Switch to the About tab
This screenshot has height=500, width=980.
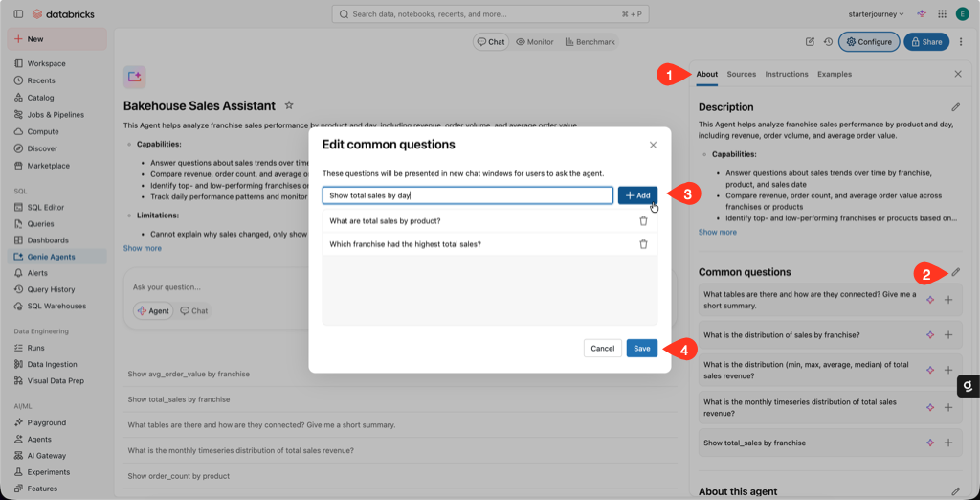(707, 74)
